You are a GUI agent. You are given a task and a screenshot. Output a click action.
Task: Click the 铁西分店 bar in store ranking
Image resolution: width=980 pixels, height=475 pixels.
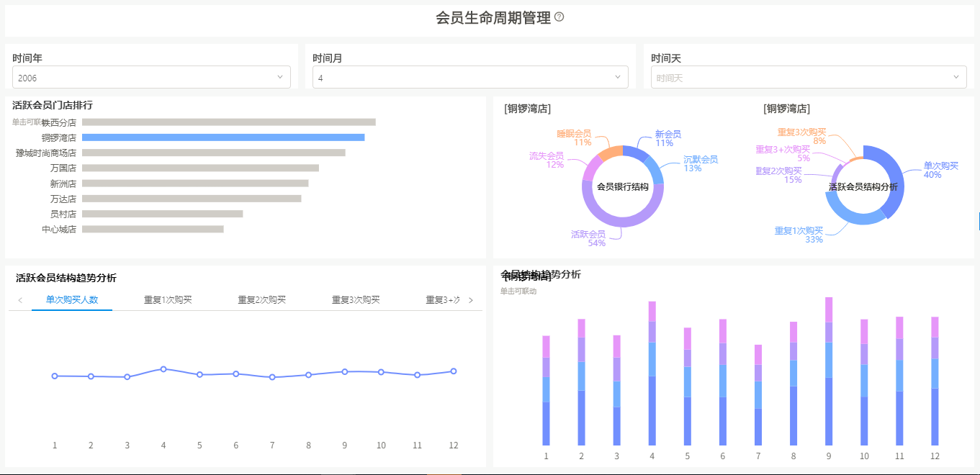point(228,122)
